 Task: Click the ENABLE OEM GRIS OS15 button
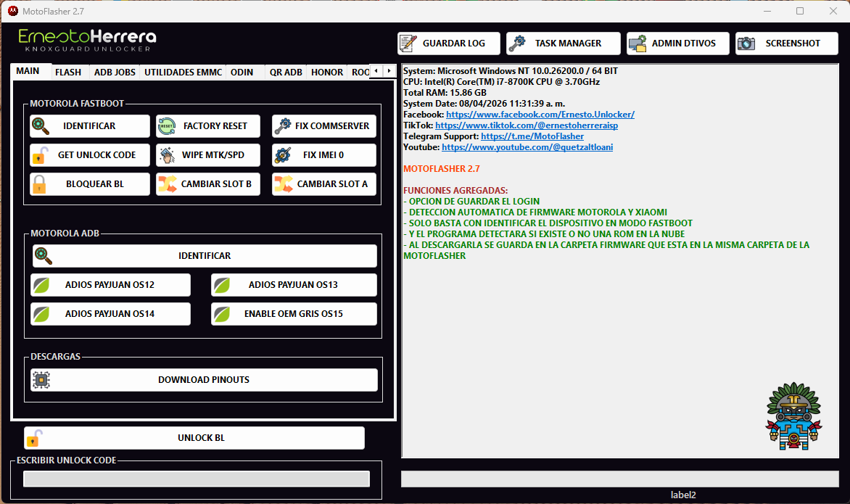(x=294, y=314)
